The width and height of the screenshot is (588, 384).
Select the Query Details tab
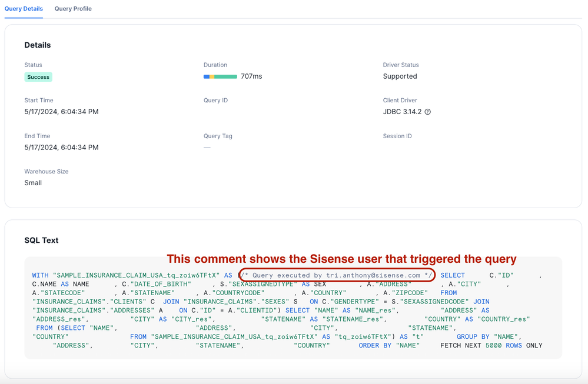[24, 9]
